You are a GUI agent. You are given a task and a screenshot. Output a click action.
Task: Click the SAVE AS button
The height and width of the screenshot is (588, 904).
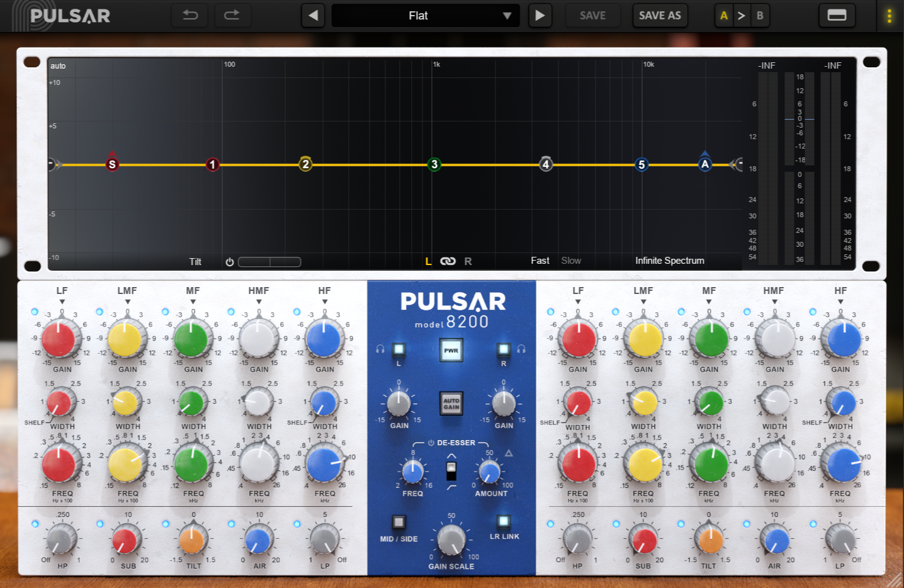660,16
